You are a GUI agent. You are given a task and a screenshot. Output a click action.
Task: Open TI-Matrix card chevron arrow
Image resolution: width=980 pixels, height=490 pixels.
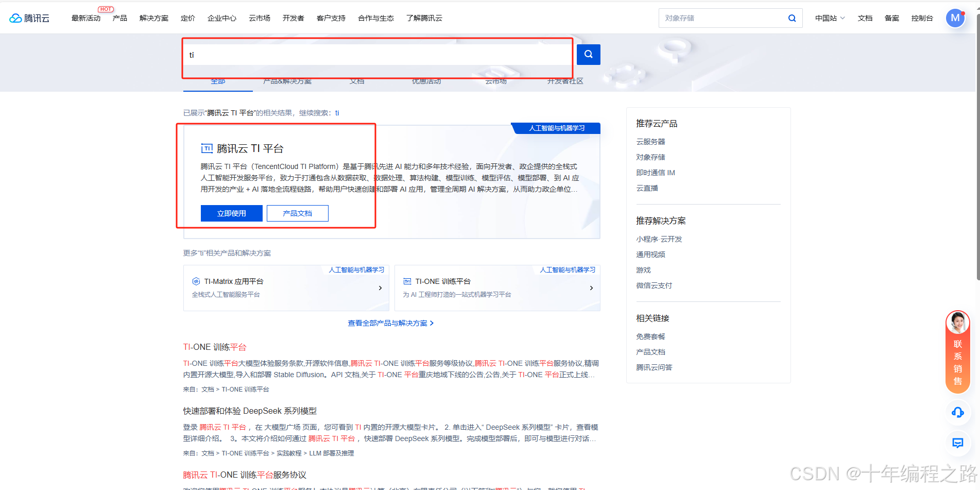tap(380, 288)
